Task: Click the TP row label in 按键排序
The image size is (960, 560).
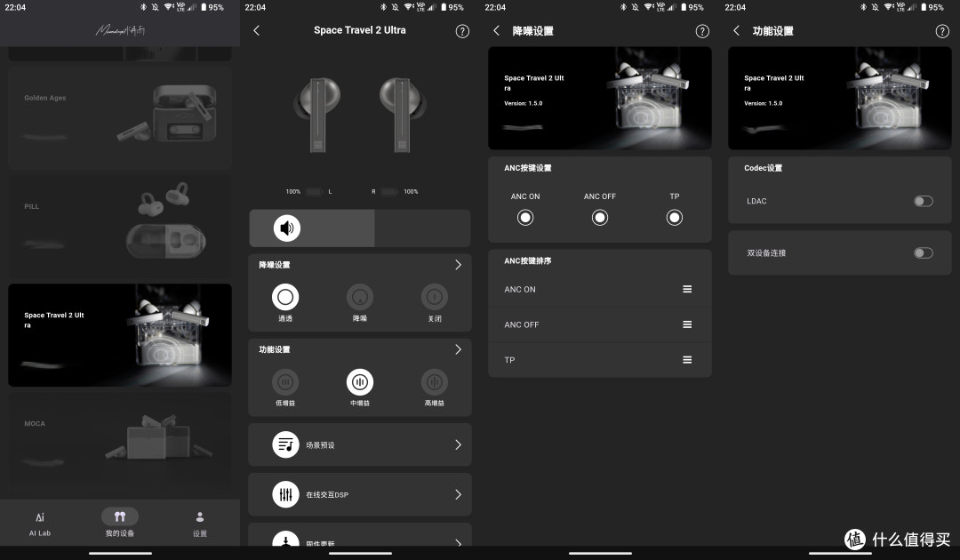Action: 509,360
